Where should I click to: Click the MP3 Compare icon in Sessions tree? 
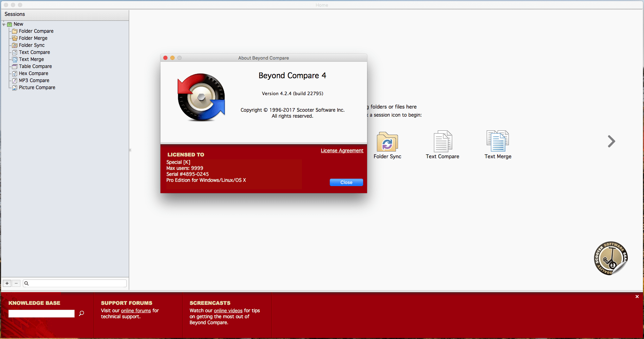[15, 81]
